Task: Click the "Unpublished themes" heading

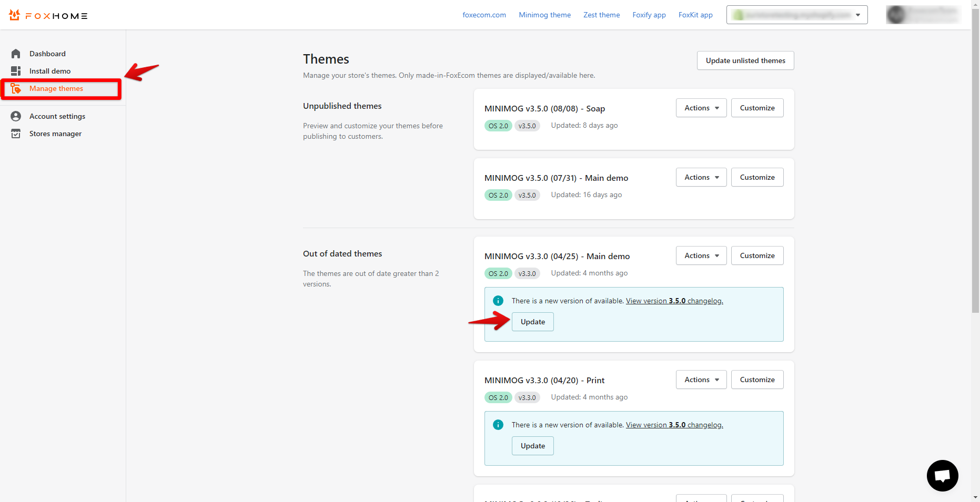Action: [342, 106]
